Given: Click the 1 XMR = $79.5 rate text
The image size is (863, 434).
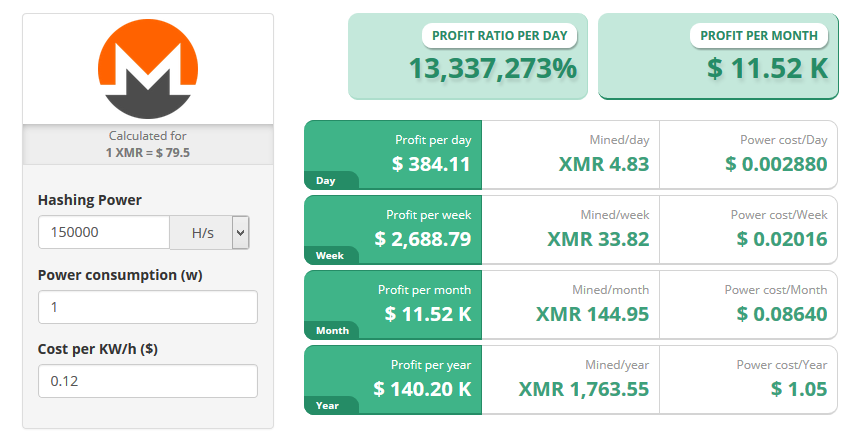Looking at the screenshot, I should [147, 152].
